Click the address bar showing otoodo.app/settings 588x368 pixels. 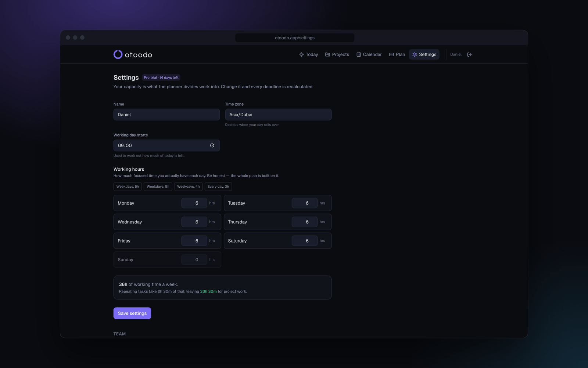pyautogui.click(x=295, y=38)
